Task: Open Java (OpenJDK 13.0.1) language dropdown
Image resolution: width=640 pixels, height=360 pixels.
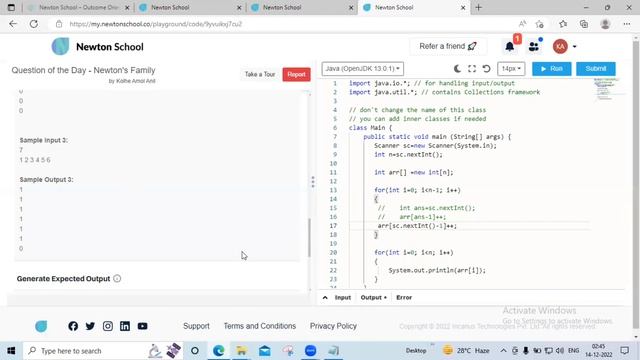Action: (x=362, y=69)
